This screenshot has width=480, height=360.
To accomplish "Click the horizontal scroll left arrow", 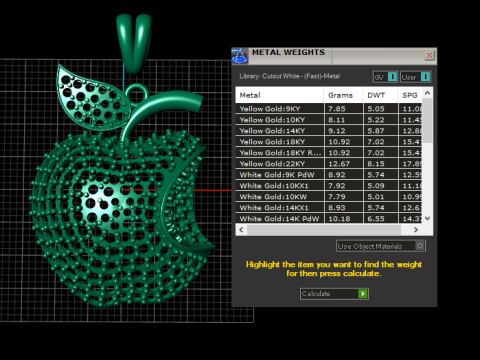I will pyautogui.click(x=241, y=230).
